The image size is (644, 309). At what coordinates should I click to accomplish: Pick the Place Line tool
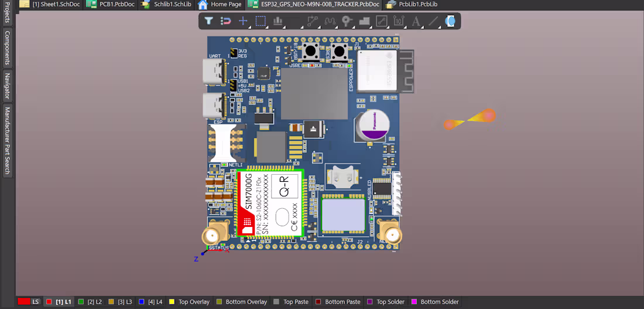[x=433, y=21]
